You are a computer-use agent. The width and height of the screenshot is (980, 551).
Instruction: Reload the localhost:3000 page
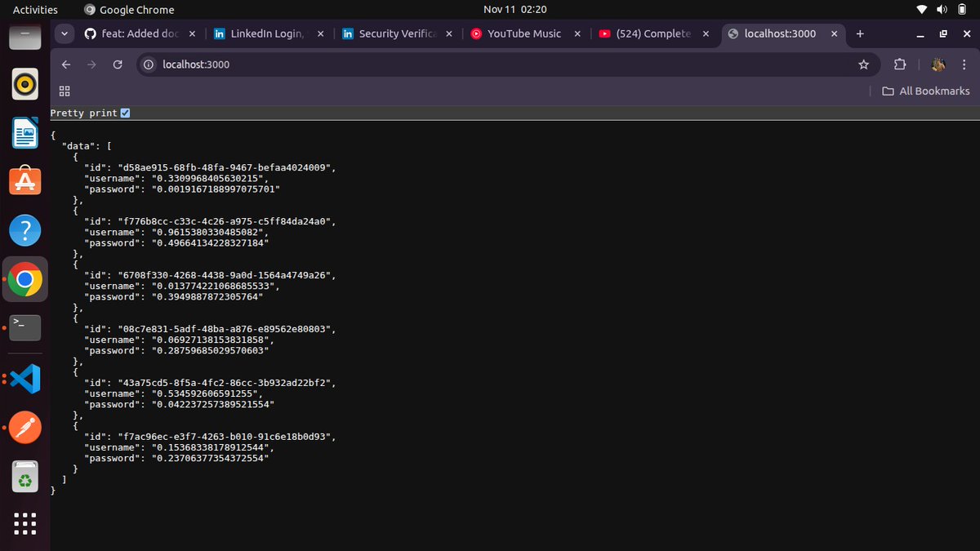click(117, 64)
